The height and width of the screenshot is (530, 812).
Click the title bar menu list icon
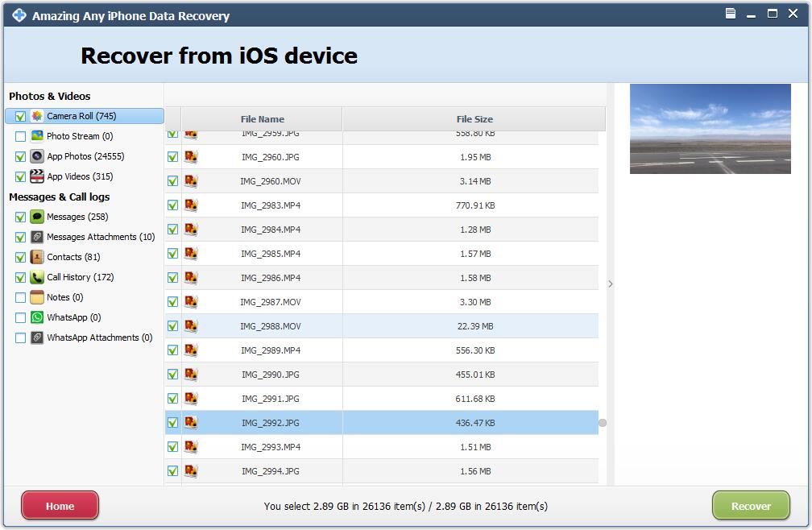(x=731, y=14)
